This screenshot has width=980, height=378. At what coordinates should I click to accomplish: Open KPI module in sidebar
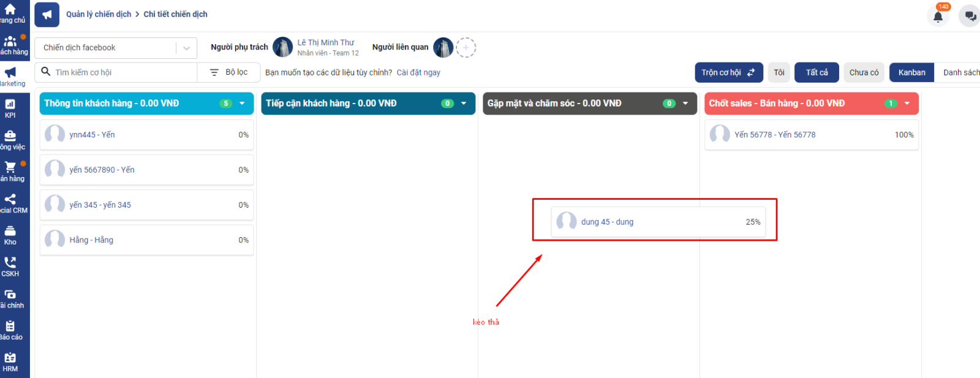pos(10,108)
